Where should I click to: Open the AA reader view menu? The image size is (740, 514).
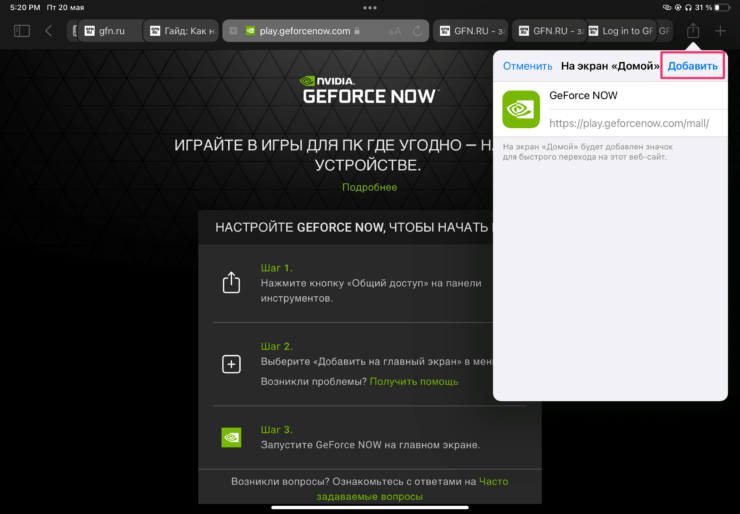(395, 31)
